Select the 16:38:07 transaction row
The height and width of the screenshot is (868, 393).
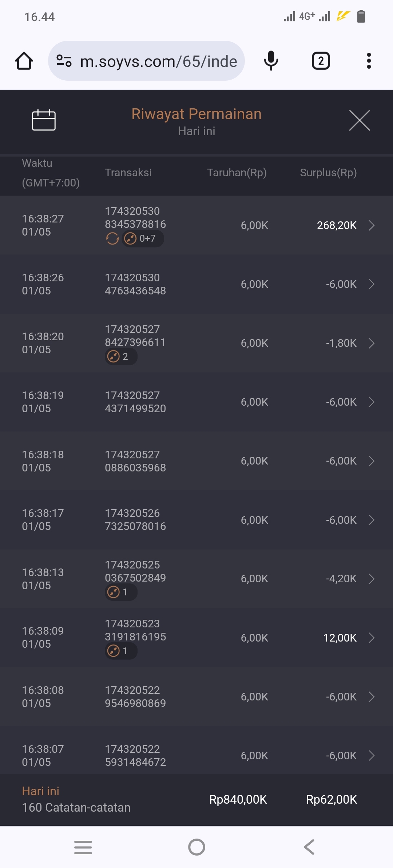196,755
